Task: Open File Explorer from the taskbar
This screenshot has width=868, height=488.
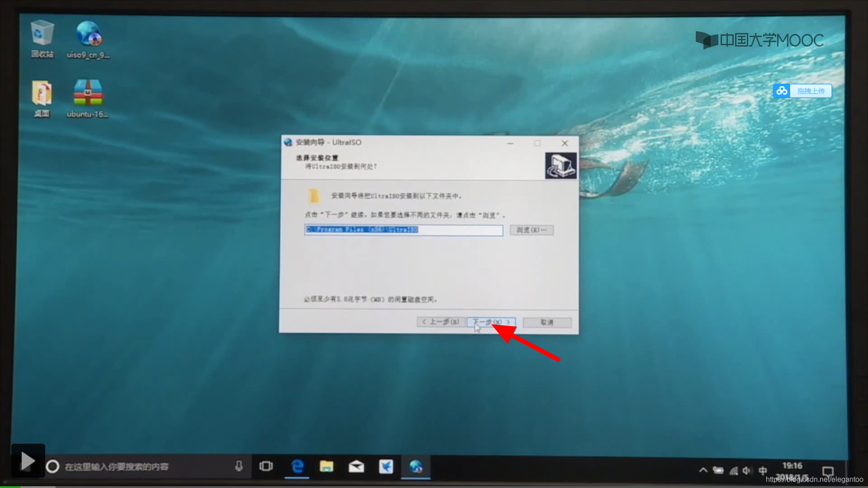Action: click(x=326, y=467)
